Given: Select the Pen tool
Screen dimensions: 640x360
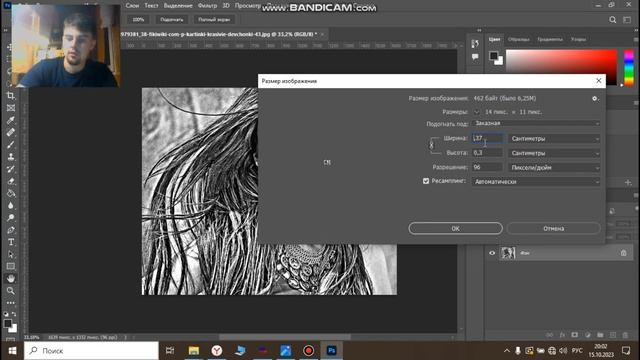Looking at the screenshot, I should tap(11, 230).
